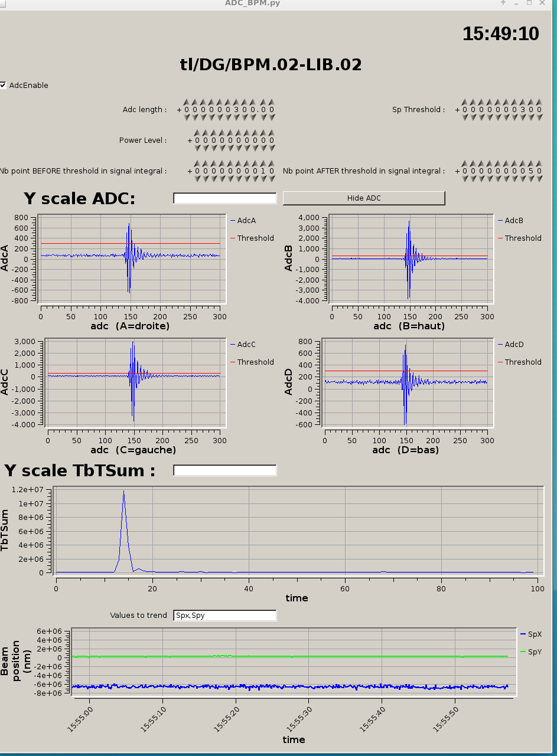Increment the last digit of Power Level
Image resolution: width=557 pixels, height=756 pixels.
272,133
